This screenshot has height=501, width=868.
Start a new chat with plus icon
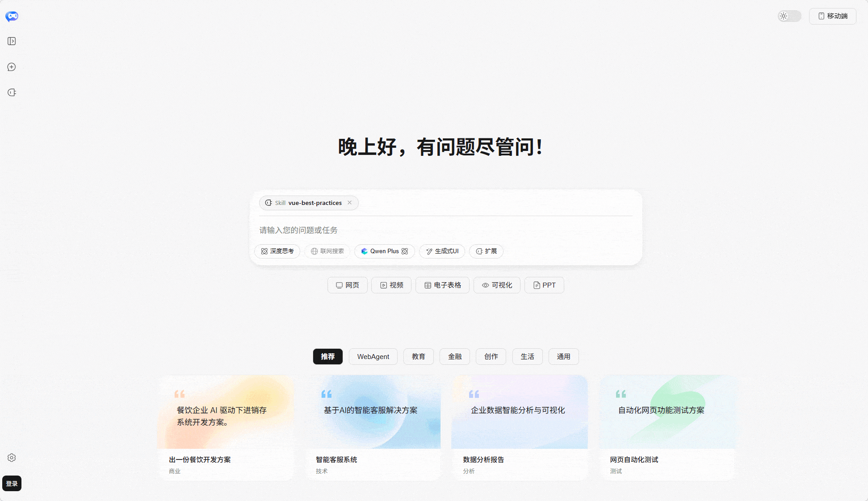(x=12, y=67)
